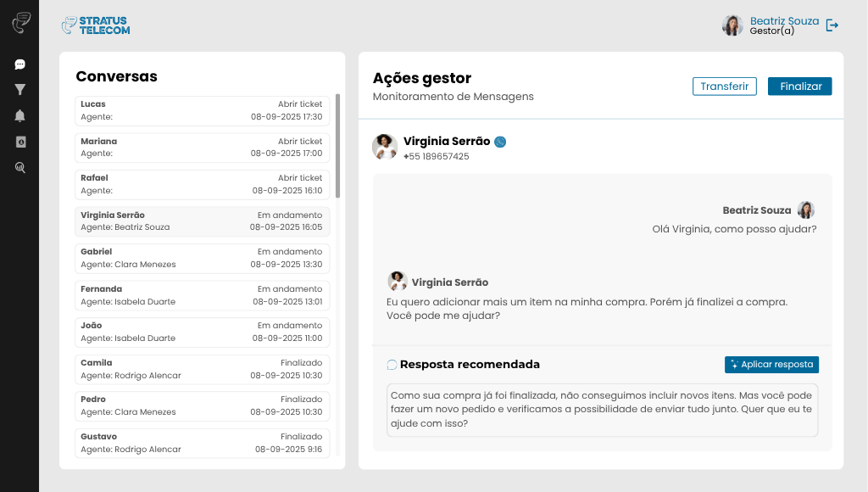This screenshot has width=868, height=492.
Task: Click the Conversas list scrollbar
Action: pos(338,144)
